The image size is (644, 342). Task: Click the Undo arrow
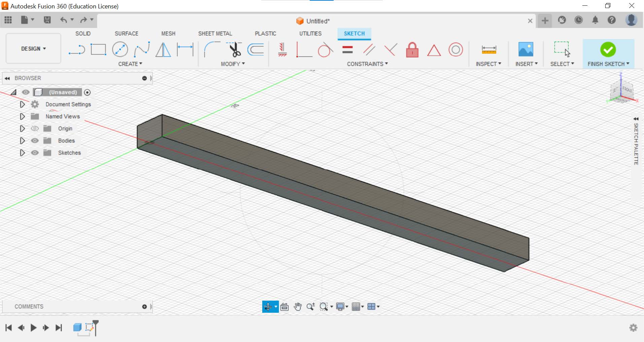coord(64,20)
